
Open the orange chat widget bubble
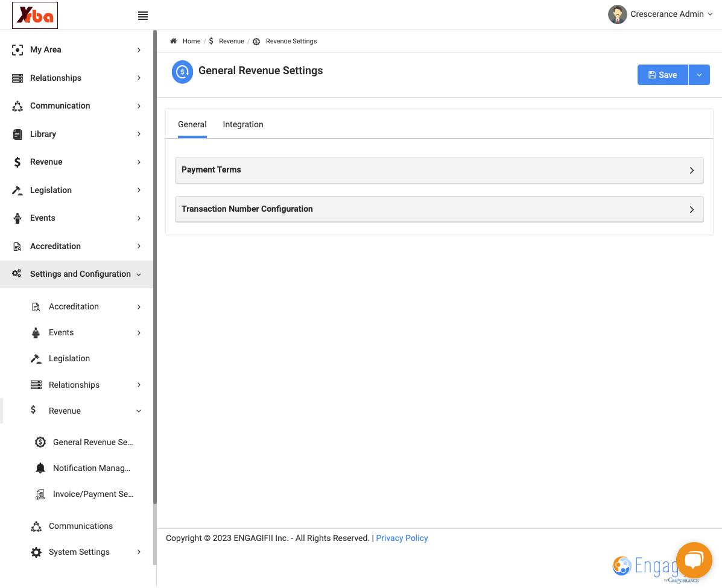pyautogui.click(x=694, y=560)
